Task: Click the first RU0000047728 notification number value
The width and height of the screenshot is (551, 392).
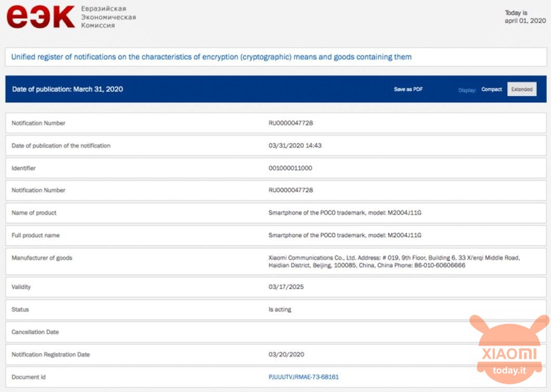Action: tap(291, 123)
